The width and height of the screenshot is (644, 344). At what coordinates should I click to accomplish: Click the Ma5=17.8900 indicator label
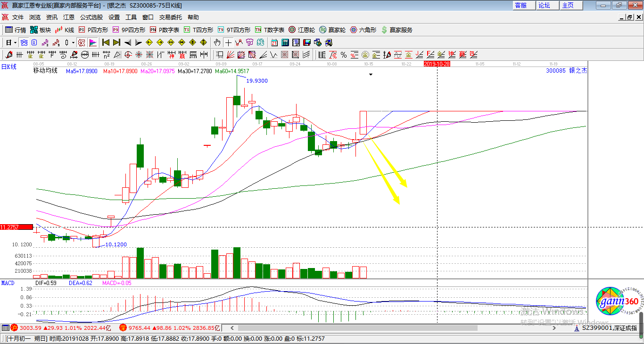[x=82, y=71]
